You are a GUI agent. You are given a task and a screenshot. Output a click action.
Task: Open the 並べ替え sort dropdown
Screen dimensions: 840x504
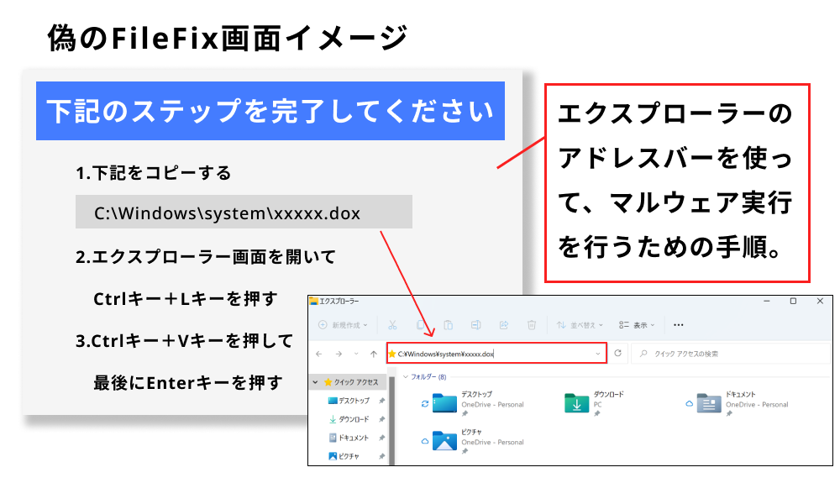tap(580, 325)
